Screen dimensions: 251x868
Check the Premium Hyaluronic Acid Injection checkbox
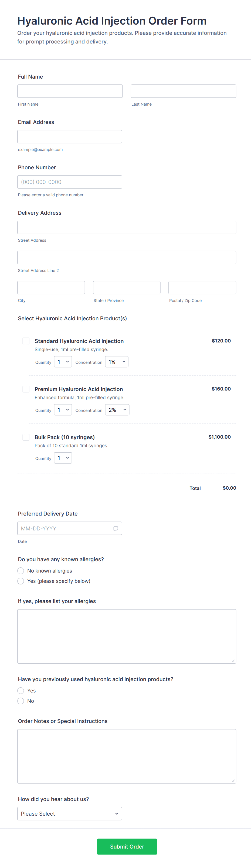click(26, 389)
